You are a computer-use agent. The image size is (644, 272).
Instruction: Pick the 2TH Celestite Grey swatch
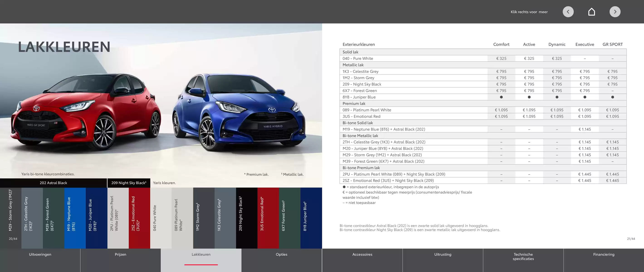[32, 218]
